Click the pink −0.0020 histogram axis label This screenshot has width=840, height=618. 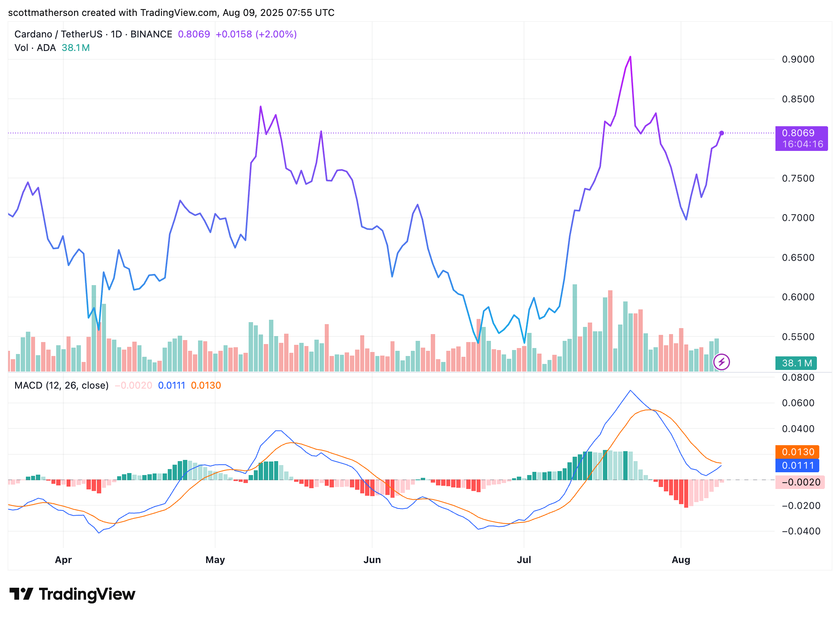point(800,482)
